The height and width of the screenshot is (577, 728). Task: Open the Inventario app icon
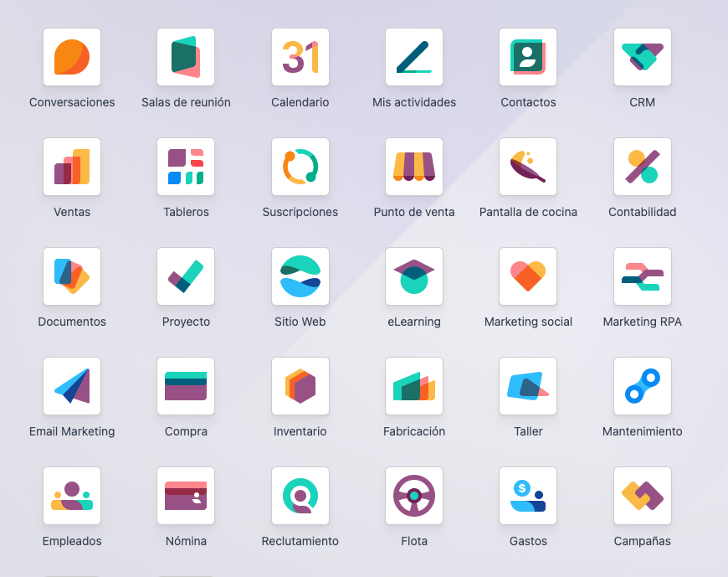pos(300,386)
